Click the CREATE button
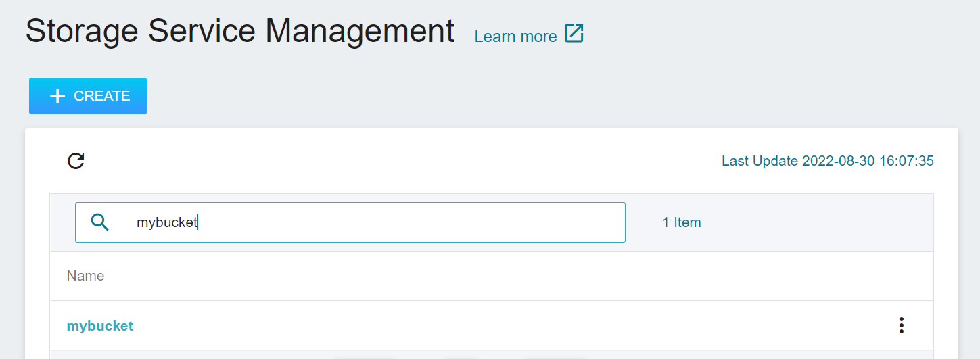 (88, 96)
